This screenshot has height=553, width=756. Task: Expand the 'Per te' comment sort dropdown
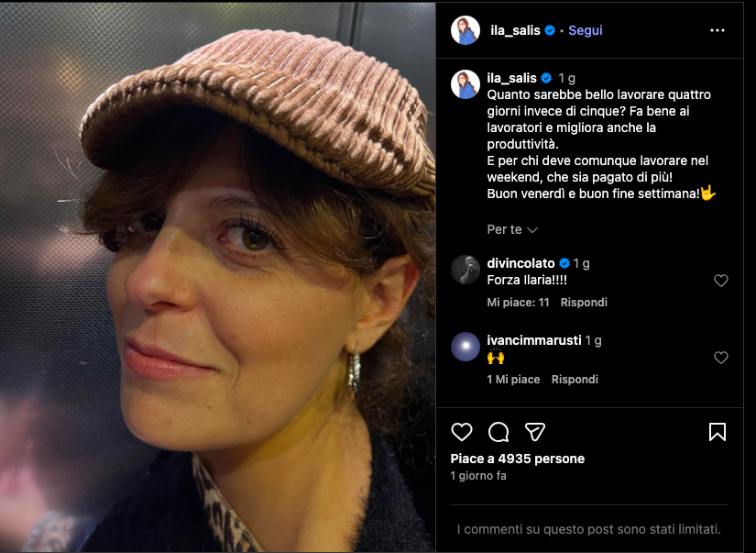[x=511, y=229]
